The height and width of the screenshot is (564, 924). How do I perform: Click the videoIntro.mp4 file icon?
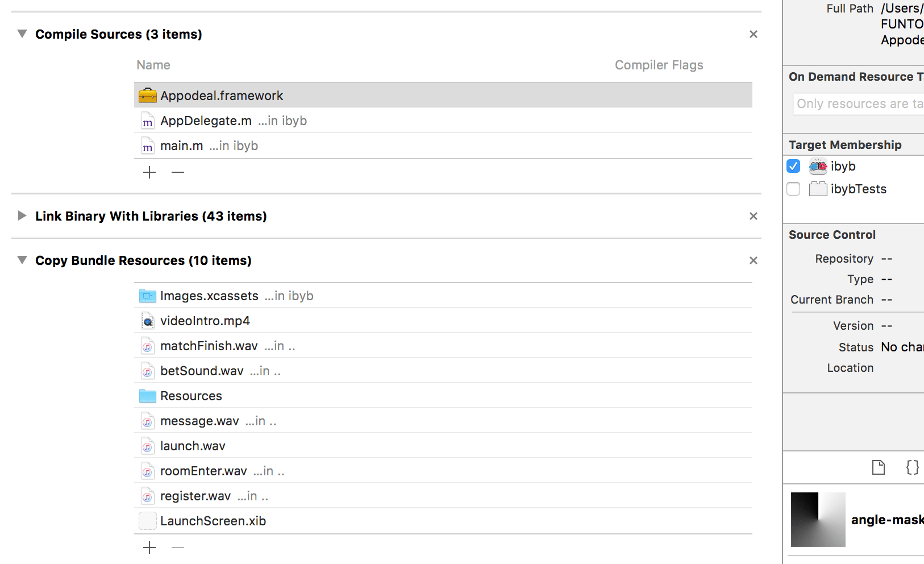(x=147, y=321)
